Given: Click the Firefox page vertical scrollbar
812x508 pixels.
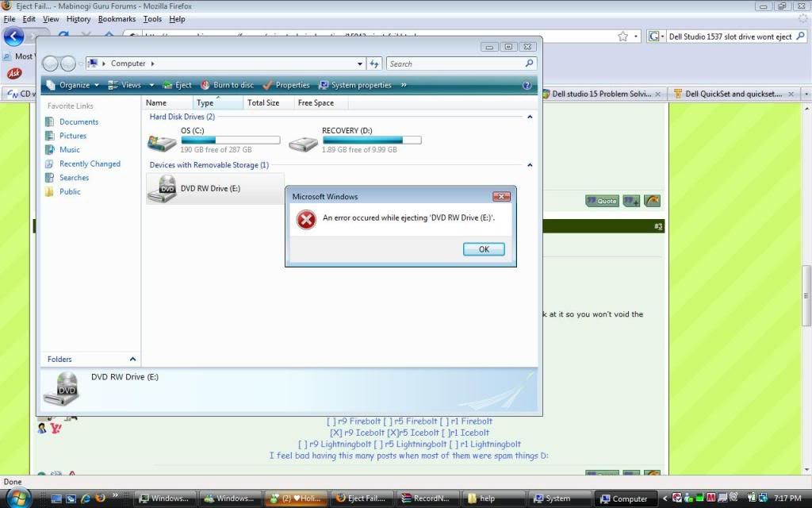Looking at the screenshot, I should pos(806,295).
